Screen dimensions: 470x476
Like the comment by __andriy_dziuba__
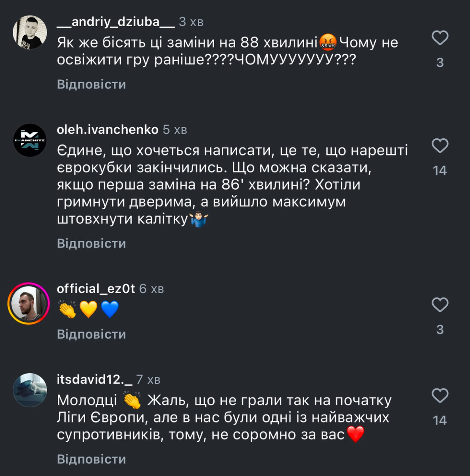439,38
